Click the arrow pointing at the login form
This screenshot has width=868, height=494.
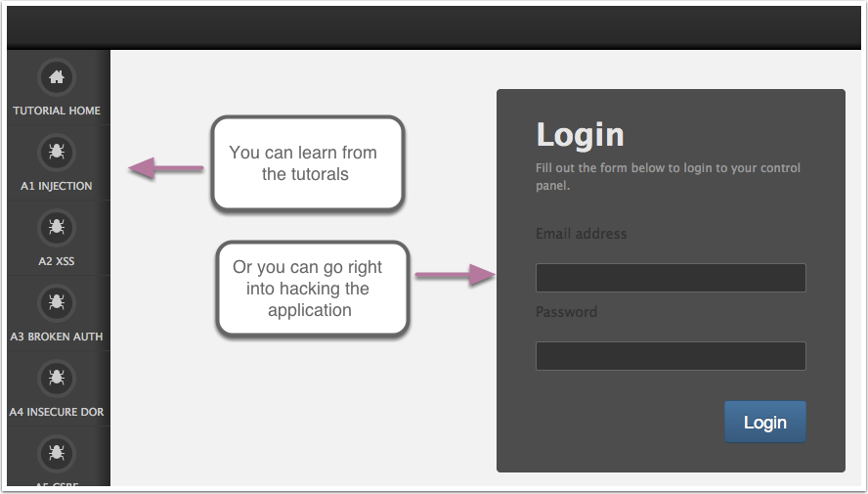pyautogui.click(x=456, y=277)
